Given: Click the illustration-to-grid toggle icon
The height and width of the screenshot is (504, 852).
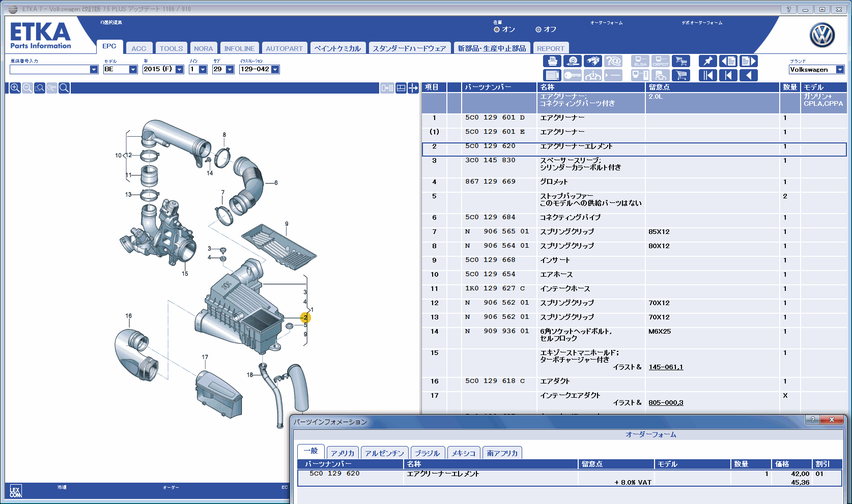Looking at the screenshot, I should 387,88.
